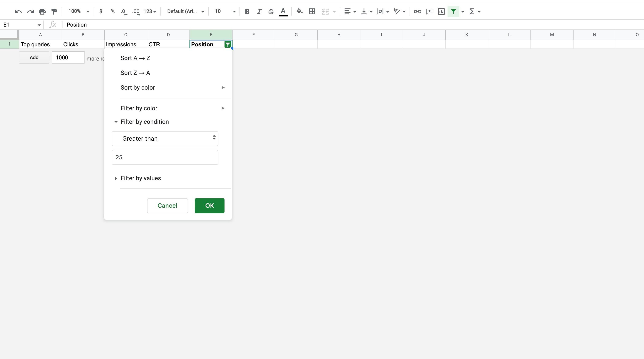Toggle bold formatting
The image size is (644, 359).
pyautogui.click(x=247, y=12)
